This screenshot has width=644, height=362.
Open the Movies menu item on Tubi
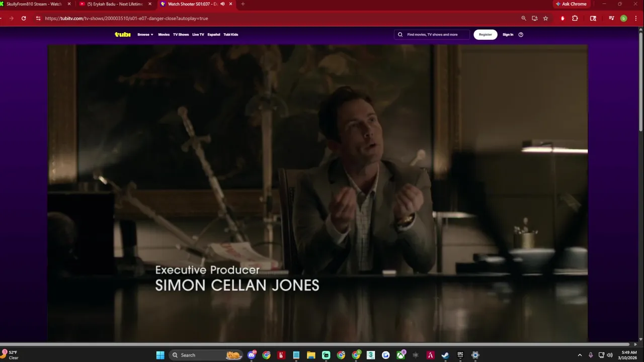pos(164,35)
